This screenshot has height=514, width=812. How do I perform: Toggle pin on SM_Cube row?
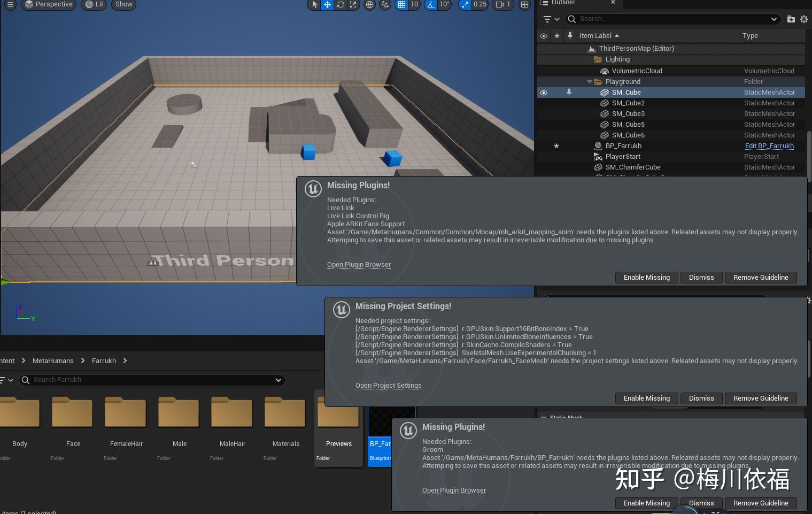(x=569, y=93)
